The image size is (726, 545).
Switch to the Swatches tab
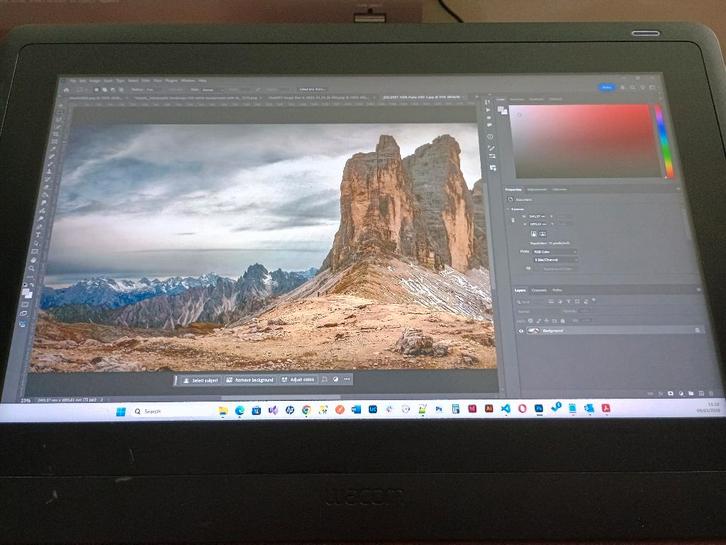click(x=516, y=99)
